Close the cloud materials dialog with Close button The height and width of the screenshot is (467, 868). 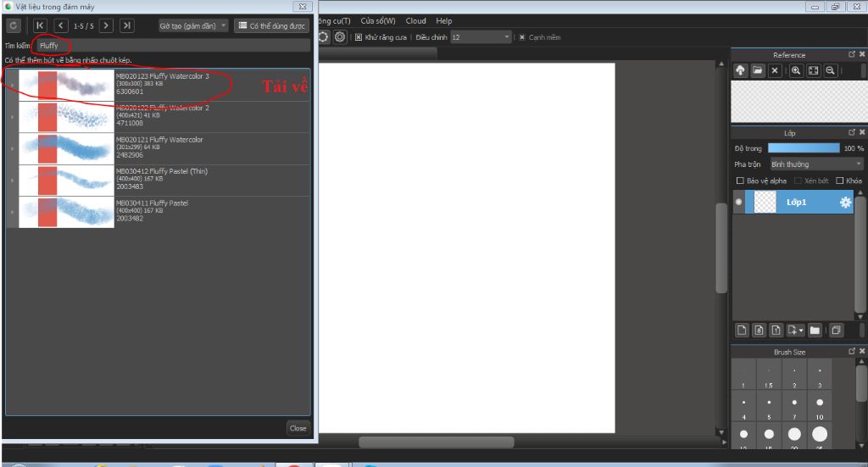click(x=298, y=428)
